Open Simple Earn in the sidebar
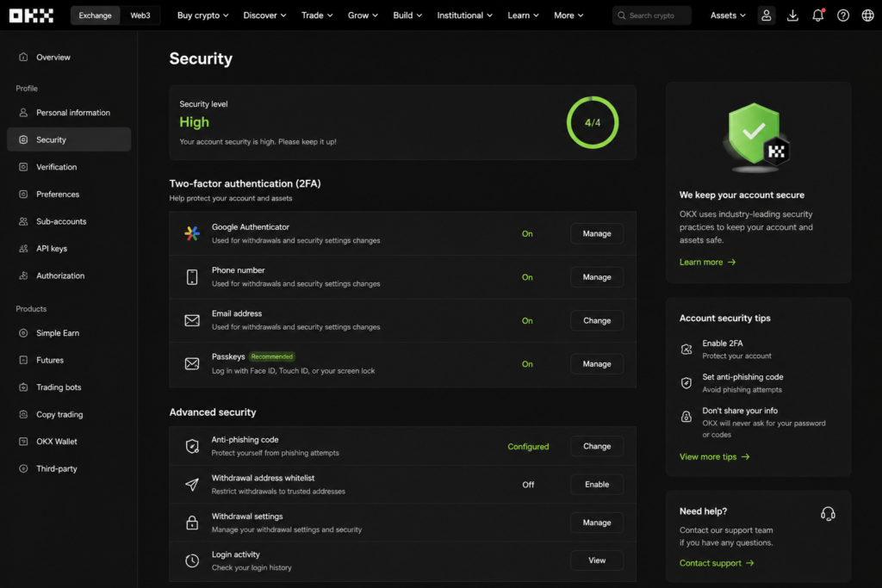Viewport: 882px width, 588px height. pyautogui.click(x=69, y=333)
